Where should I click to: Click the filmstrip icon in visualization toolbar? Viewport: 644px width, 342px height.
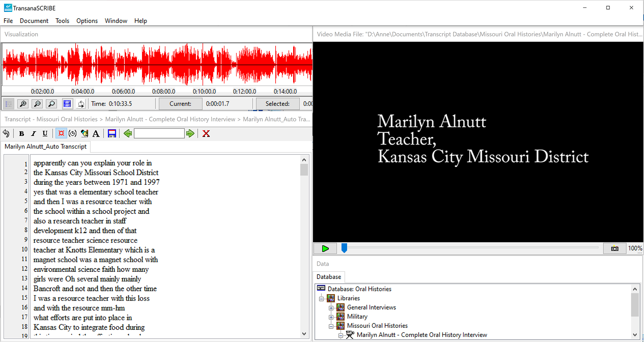pos(67,104)
